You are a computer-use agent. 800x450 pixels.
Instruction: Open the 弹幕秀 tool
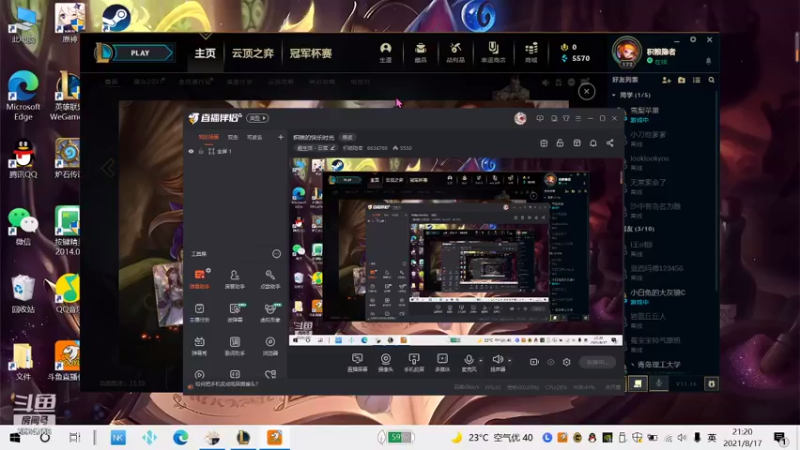pos(199,345)
